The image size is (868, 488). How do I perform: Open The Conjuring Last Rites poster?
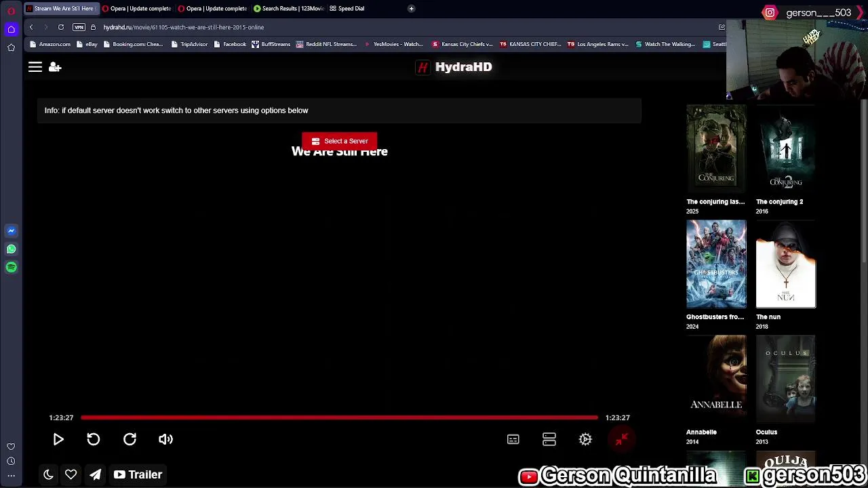716,148
